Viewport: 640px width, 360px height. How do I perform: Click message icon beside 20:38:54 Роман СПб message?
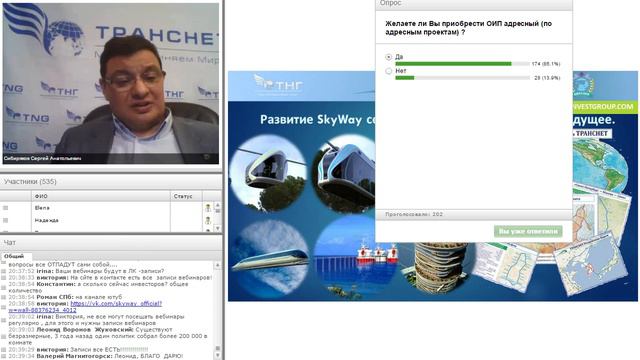coord(4,298)
